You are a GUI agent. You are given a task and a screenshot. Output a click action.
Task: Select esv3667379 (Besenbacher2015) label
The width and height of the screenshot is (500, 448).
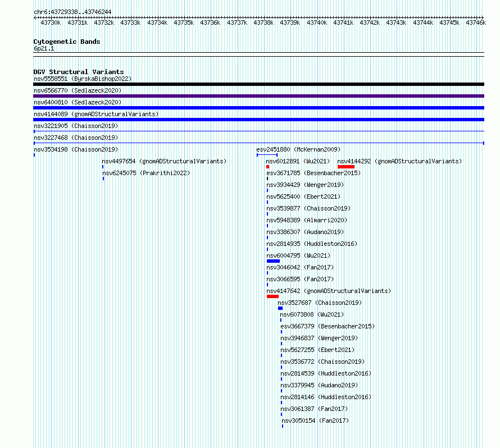(328, 326)
